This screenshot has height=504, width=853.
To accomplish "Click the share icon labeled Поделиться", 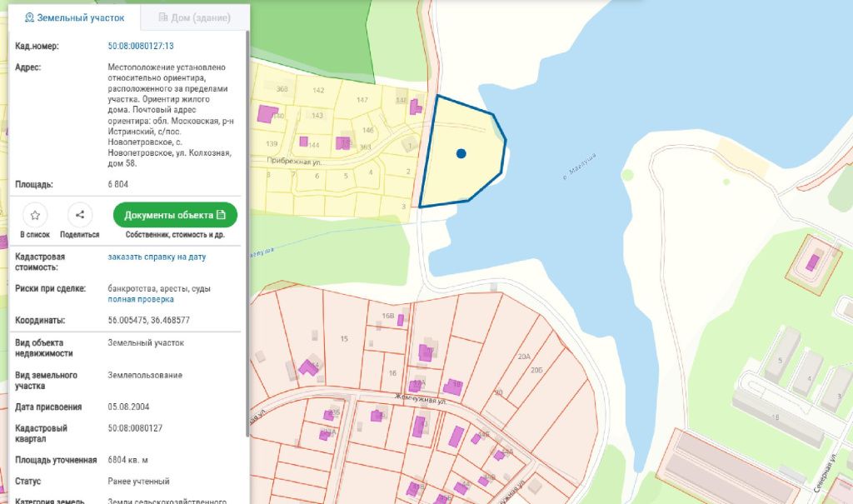I will click(x=80, y=215).
